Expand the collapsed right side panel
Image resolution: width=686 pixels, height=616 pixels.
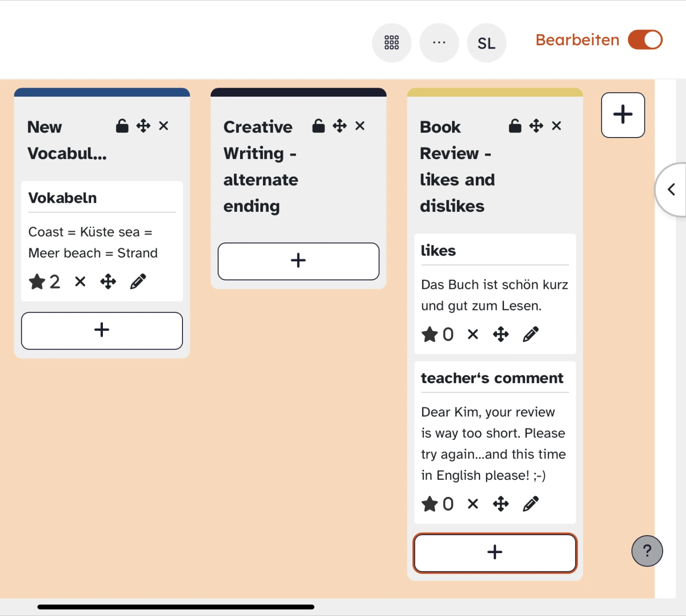point(672,189)
